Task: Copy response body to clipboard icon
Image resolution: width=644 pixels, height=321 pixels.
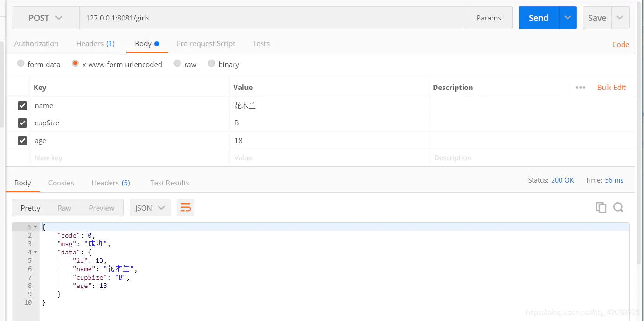Action: (601, 208)
